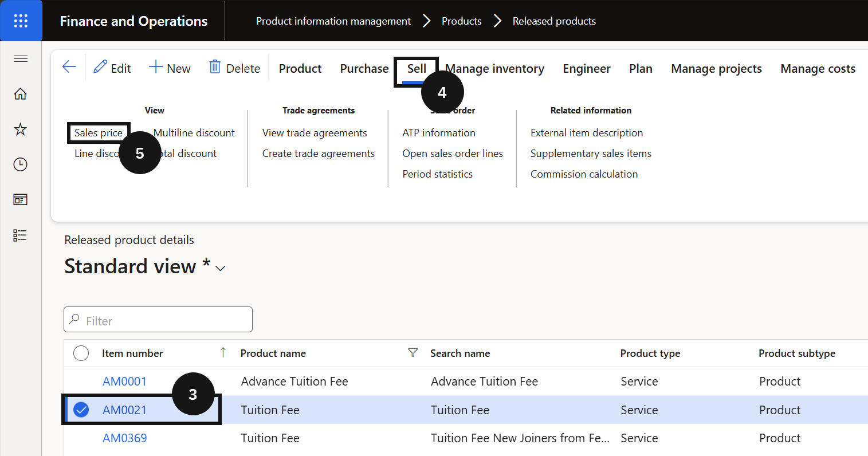868x456 pixels.
Task: Open External item description
Action: (587, 133)
